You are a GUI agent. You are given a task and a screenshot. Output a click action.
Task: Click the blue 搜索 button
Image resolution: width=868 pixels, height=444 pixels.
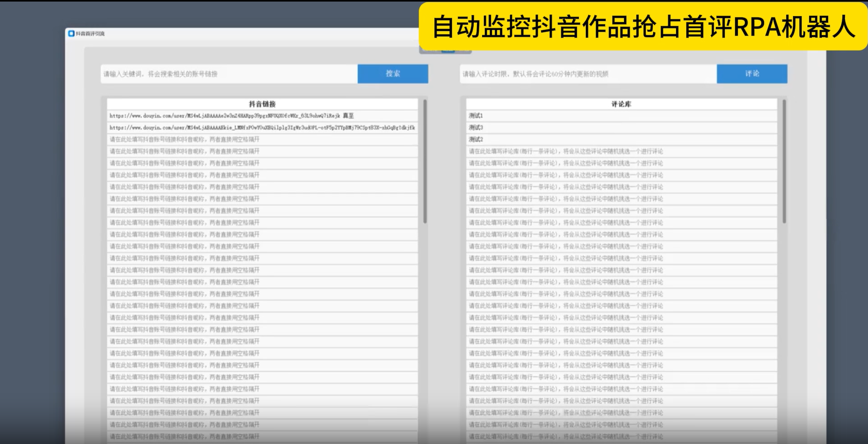click(393, 73)
